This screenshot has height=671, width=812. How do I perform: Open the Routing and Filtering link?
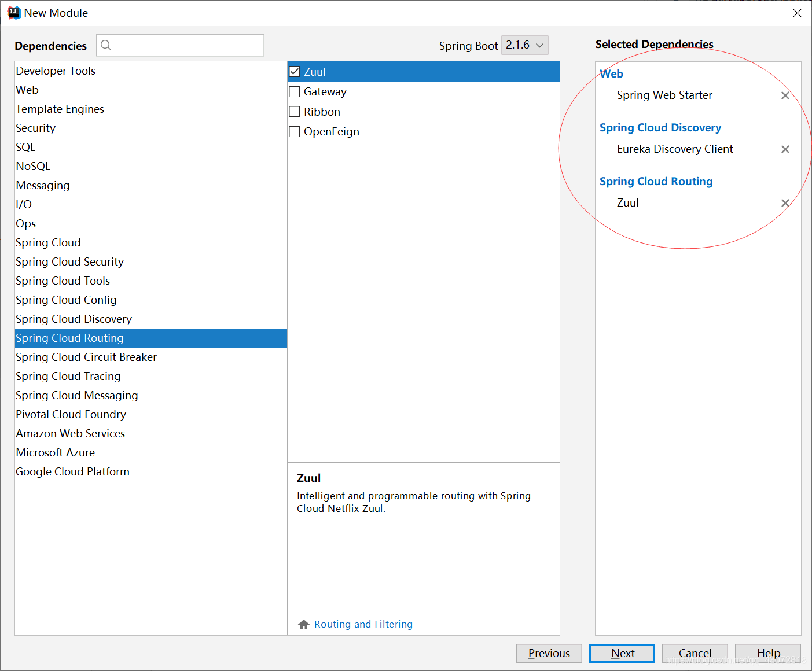coord(363,624)
